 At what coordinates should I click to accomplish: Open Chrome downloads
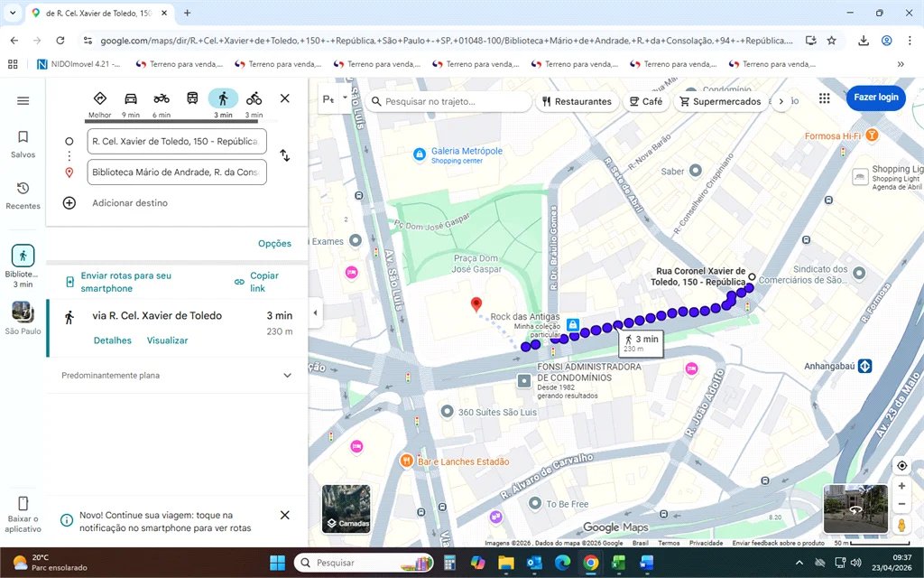pos(864,41)
